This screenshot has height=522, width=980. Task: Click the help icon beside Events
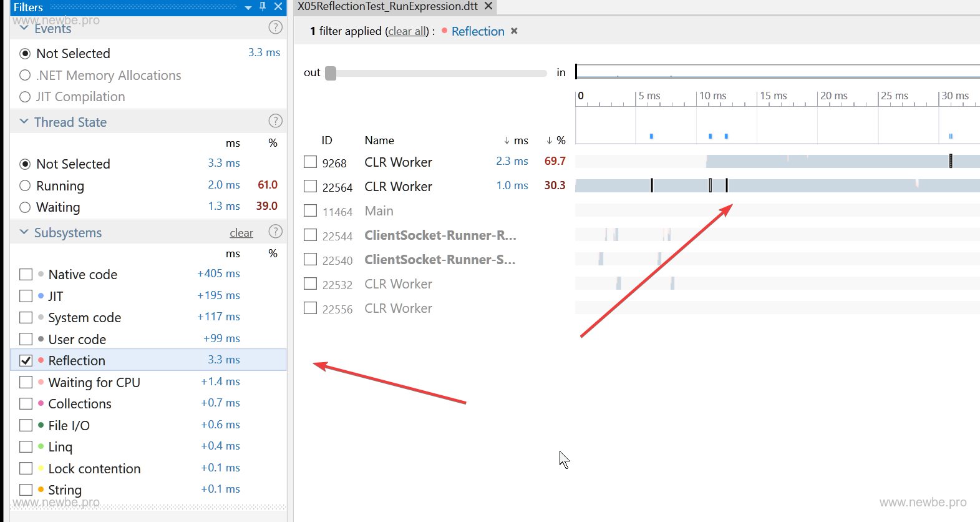[x=275, y=27]
